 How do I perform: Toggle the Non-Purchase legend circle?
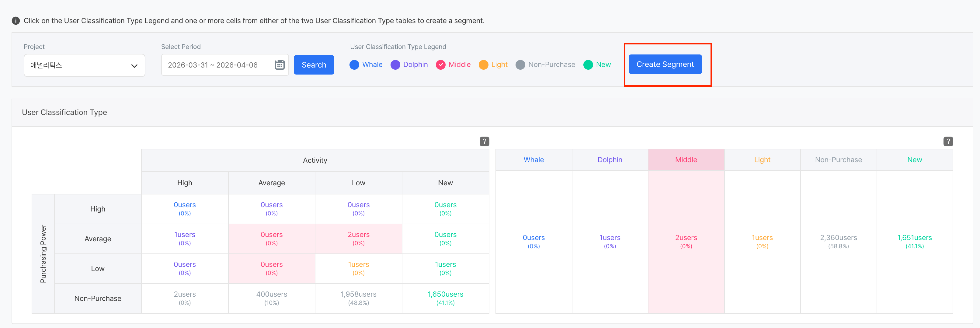click(x=520, y=65)
